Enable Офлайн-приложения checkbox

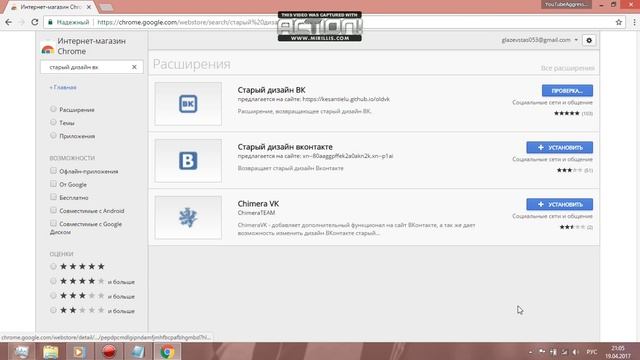coord(53,171)
